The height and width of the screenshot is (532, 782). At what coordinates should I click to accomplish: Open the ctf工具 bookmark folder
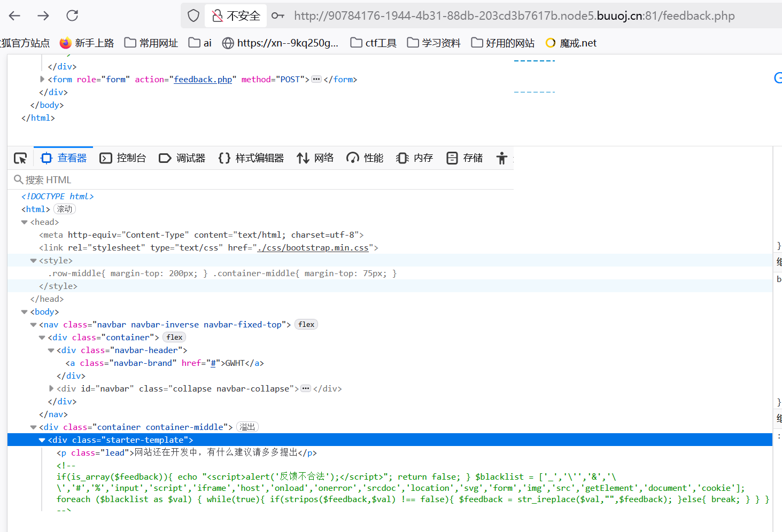(374, 43)
